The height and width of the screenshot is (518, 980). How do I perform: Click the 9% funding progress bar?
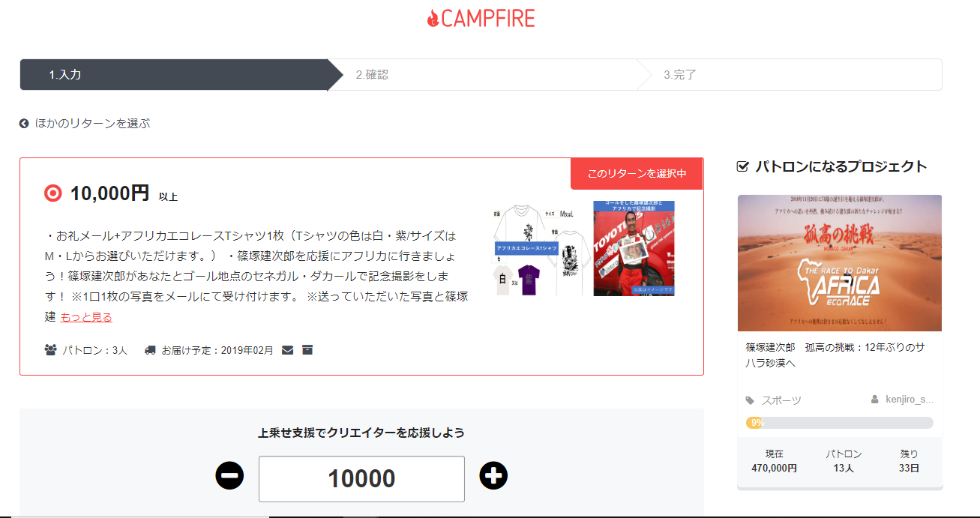pyautogui.click(x=840, y=423)
